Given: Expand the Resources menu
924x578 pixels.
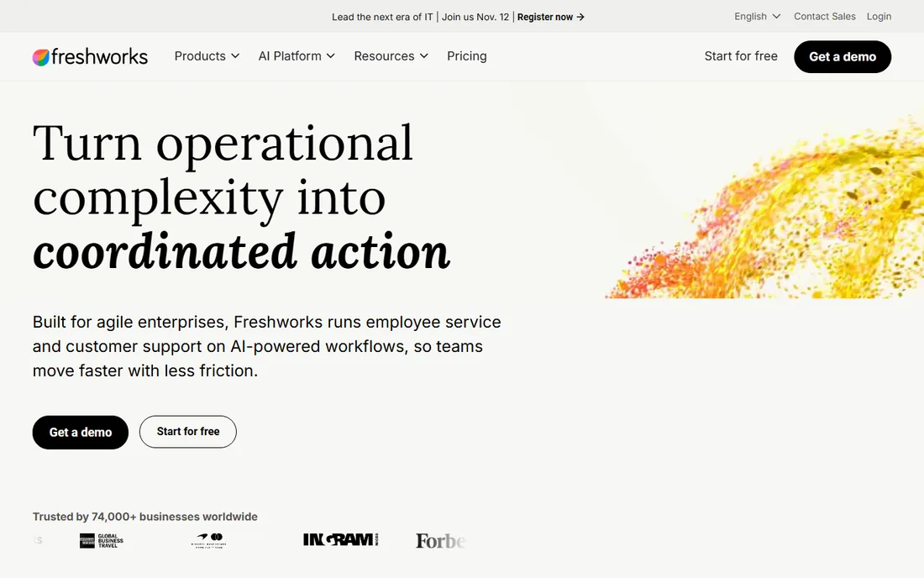Looking at the screenshot, I should [391, 56].
